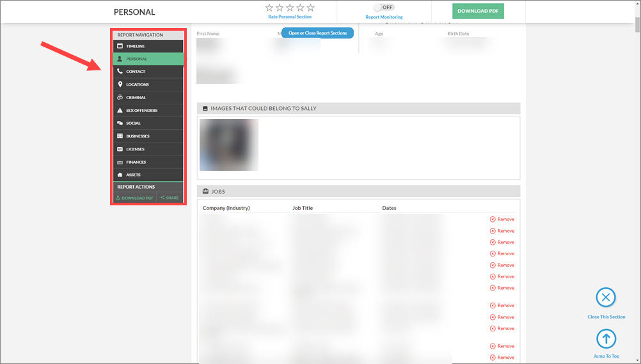Open the Criminal section

[148, 97]
